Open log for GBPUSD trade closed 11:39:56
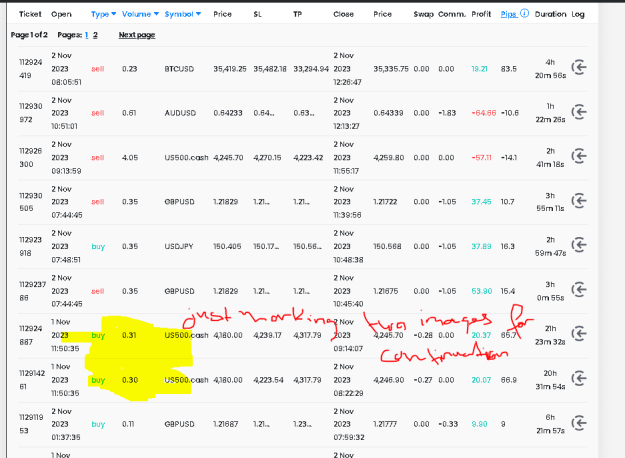Image resolution: width=625 pixels, height=458 pixels. tap(579, 200)
